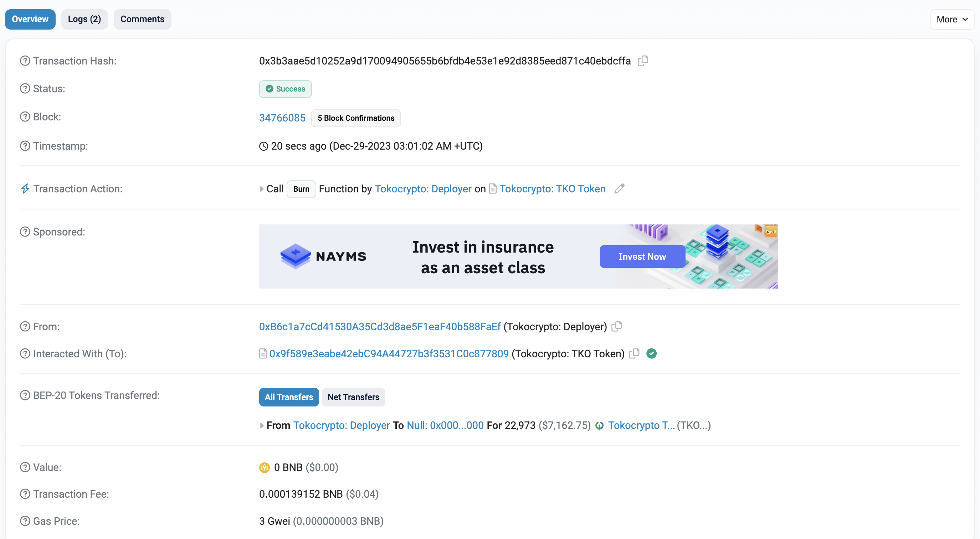Open the Comments tab
The height and width of the screenshot is (539, 980).
point(142,19)
